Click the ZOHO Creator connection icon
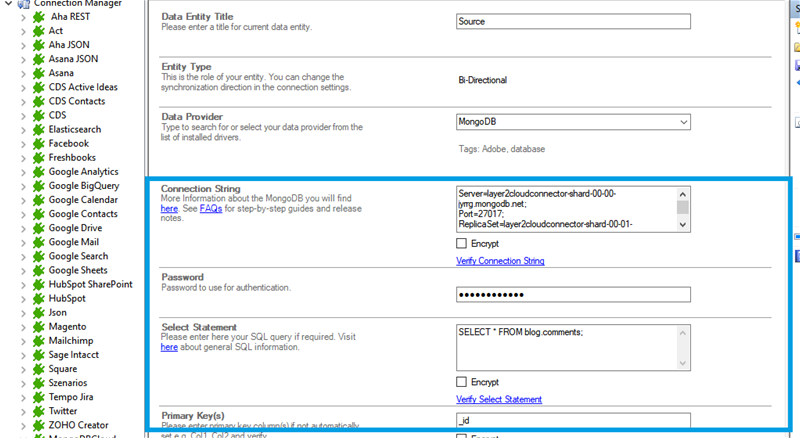 coord(38,425)
